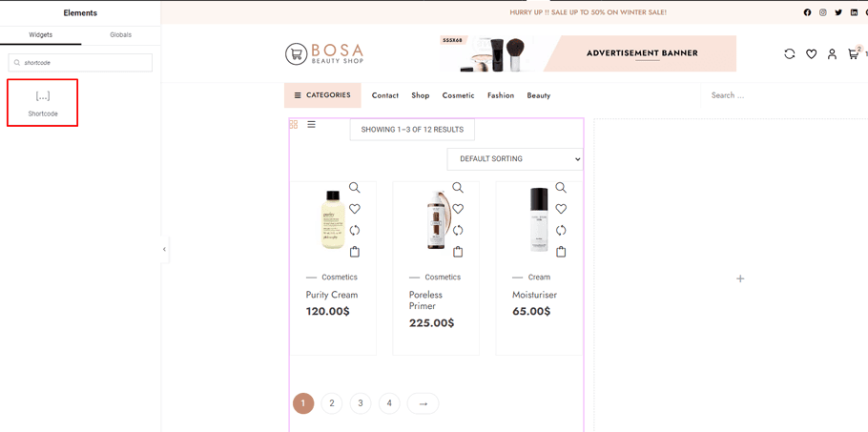Viewport: 868px width, 432px height.
Task: Add Poreless Primer to wishlist
Action: pyautogui.click(x=458, y=209)
